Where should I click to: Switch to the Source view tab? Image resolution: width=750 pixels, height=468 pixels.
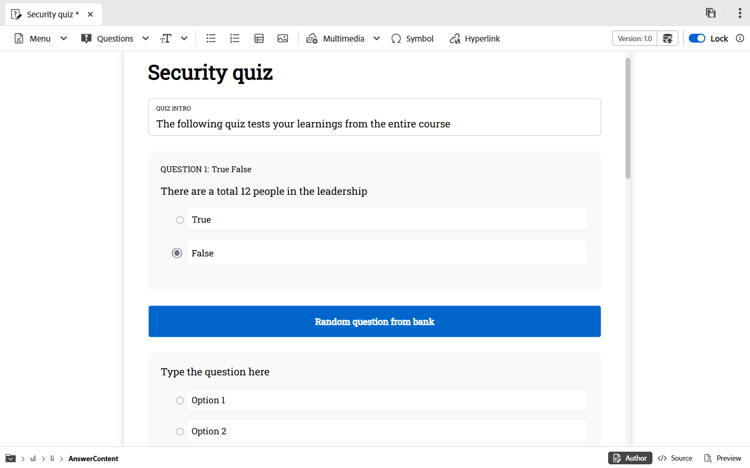pyautogui.click(x=675, y=458)
